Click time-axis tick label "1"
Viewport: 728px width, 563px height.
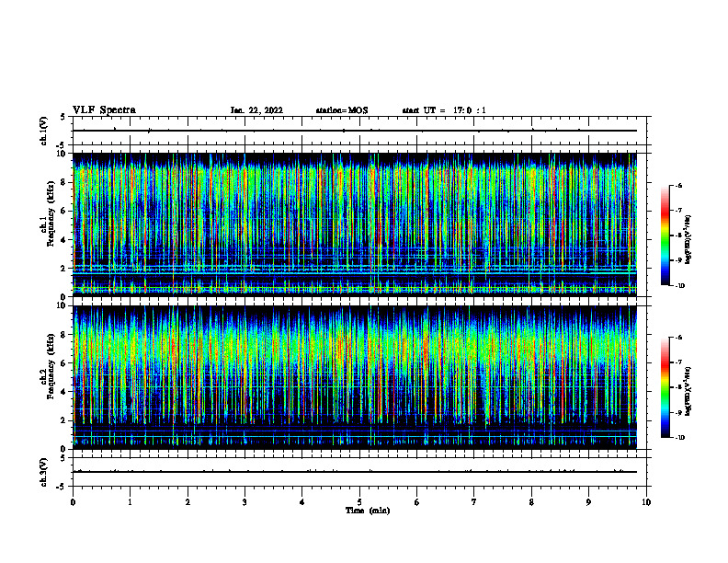pos(130,502)
